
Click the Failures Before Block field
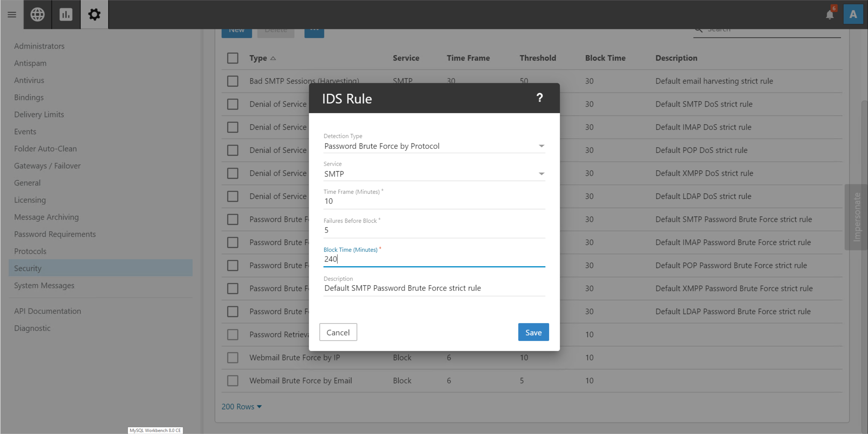click(434, 230)
